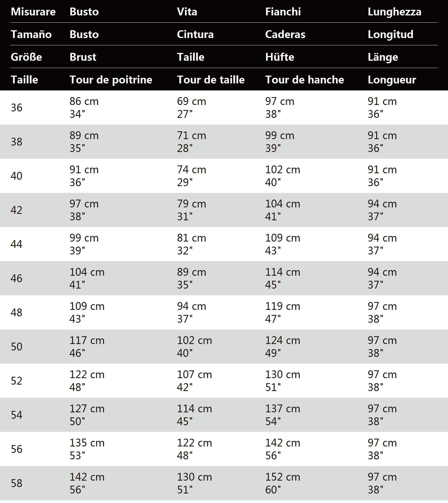The height and width of the screenshot is (503, 448).
Task: Click the 86 cm bust measurement
Action: (x=84, y=101)
